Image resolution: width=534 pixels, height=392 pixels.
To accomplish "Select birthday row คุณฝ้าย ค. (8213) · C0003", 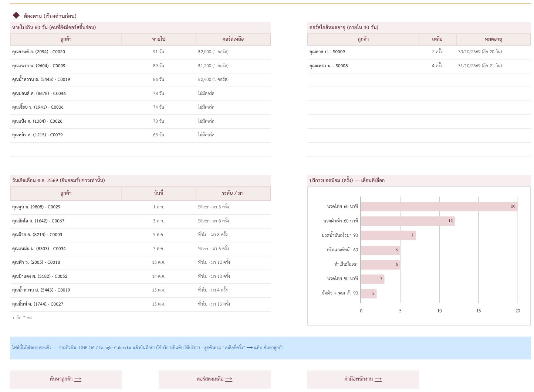I will coord(140,235).
